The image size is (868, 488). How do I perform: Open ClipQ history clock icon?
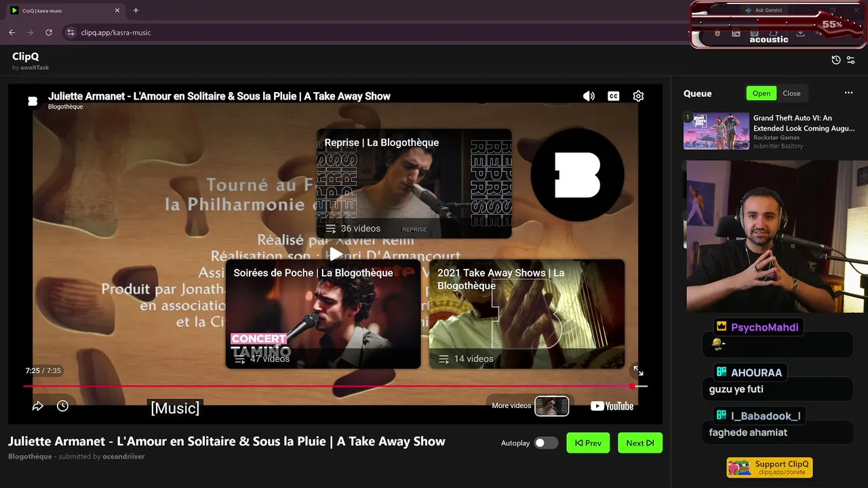836,60
